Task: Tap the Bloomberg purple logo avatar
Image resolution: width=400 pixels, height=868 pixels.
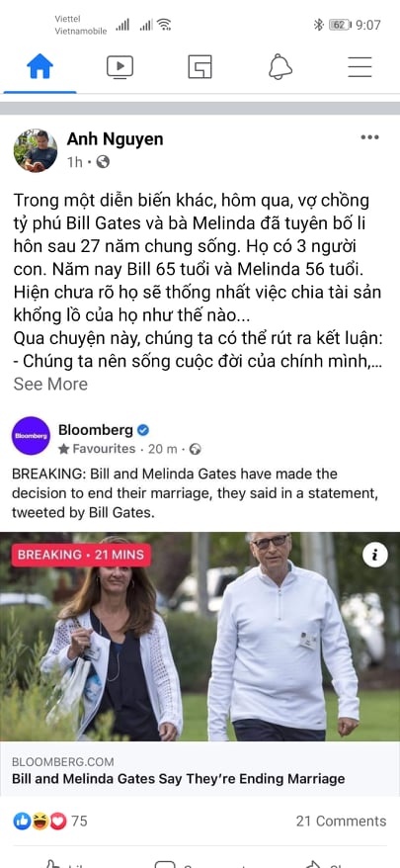Action: (31, 436)
